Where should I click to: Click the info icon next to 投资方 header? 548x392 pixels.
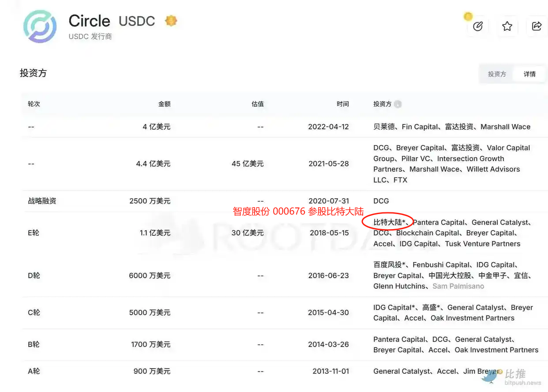pos(398,104)
